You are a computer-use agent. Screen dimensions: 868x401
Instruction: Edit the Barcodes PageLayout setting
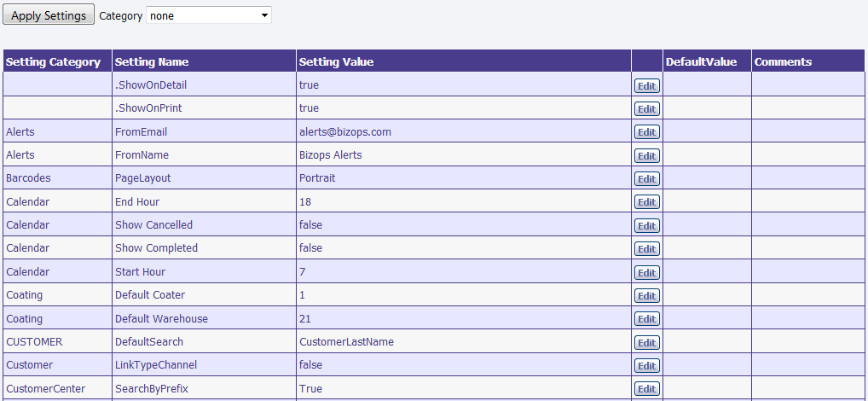point(646,179)
